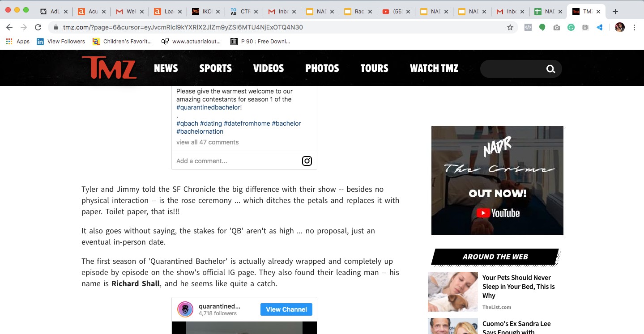644x334 pixels.
Task: Open View Followers bookmark
Action: click(x=61, y=42)
